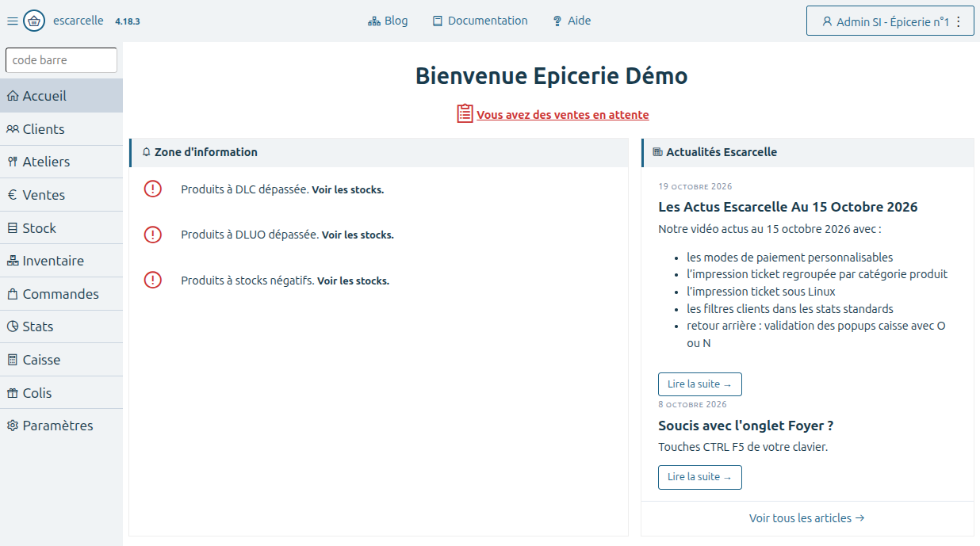Viewport: 980px width, 546px height.
Task: Open the Ateliers menu item
Action: (61, 162)
